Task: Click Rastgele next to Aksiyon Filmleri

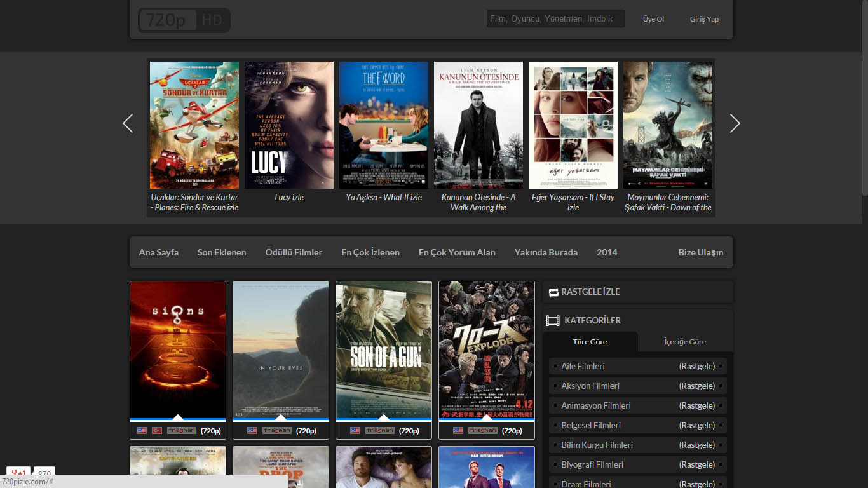Action: point(697,386)
